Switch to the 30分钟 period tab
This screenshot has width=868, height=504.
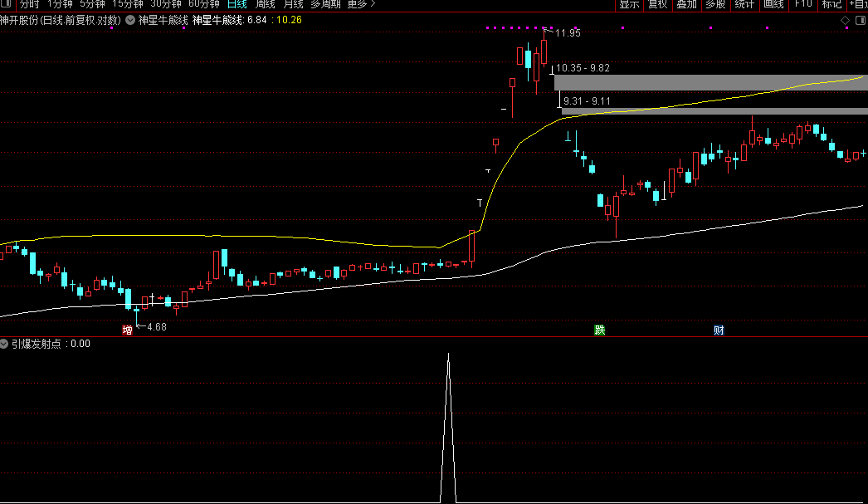pos(166,4)
